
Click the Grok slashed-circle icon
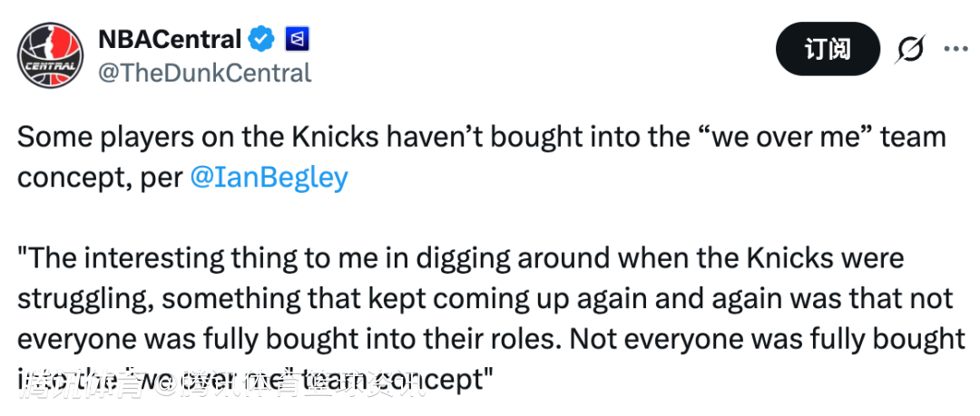coord(908,49)
